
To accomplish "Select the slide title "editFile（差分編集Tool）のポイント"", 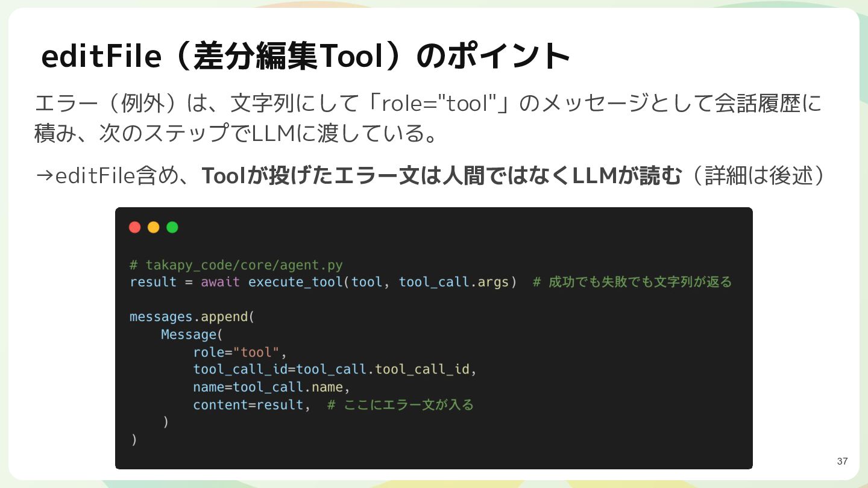I will (x=305, y=57).
